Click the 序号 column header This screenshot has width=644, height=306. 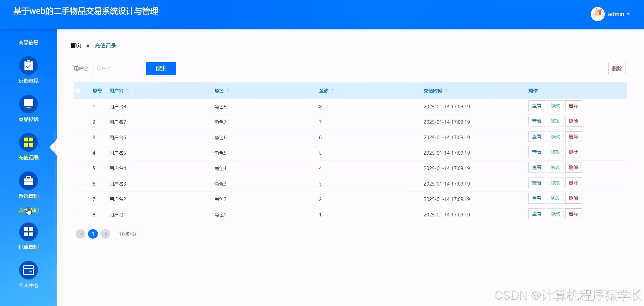pyautogui.click(x=97, y=91)
